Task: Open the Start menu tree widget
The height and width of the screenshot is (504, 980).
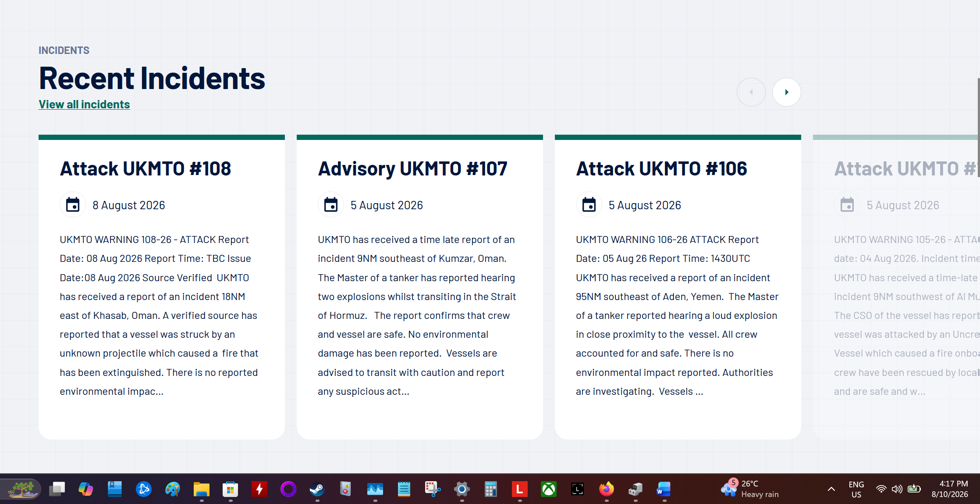Action: (x=21, y=489)
